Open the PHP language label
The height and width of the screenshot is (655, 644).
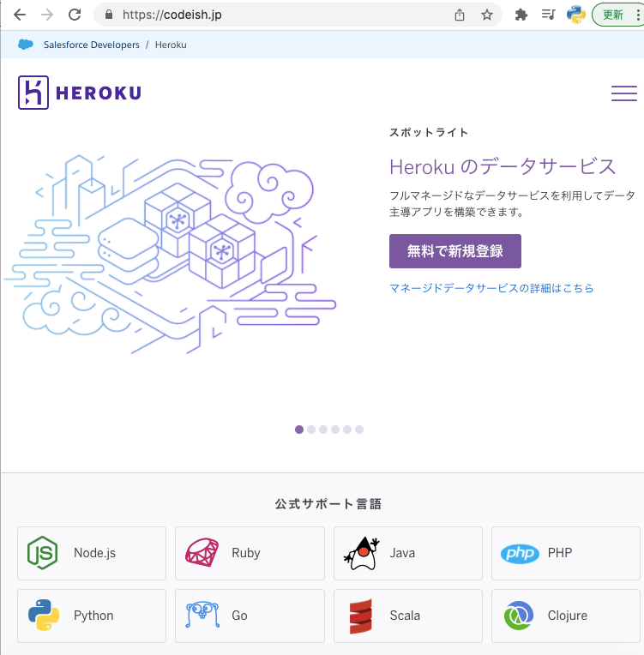coord(560,552)
